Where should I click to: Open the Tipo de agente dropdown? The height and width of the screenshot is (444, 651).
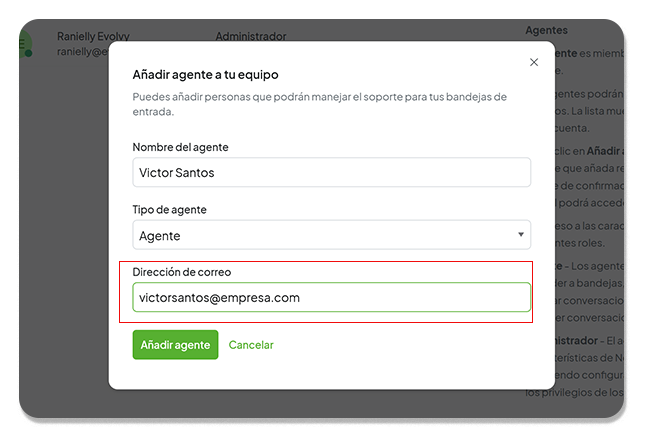331,235
